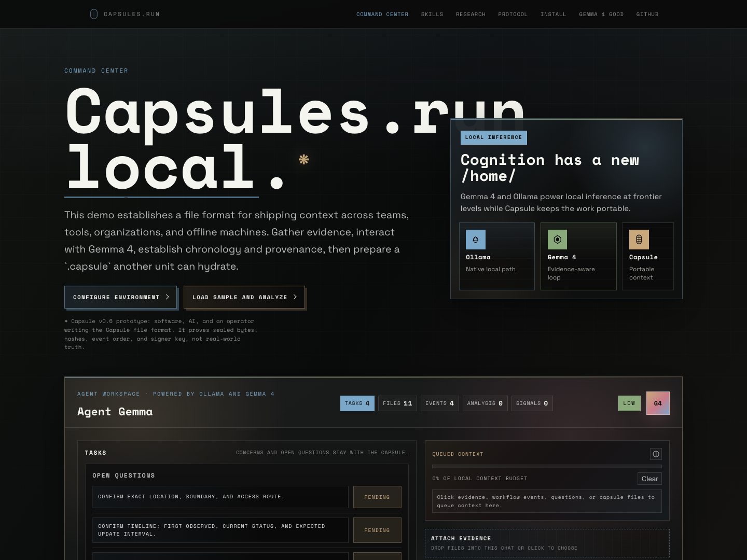
Task: Open the Research nav link
Action: click(x=471, y=15)
